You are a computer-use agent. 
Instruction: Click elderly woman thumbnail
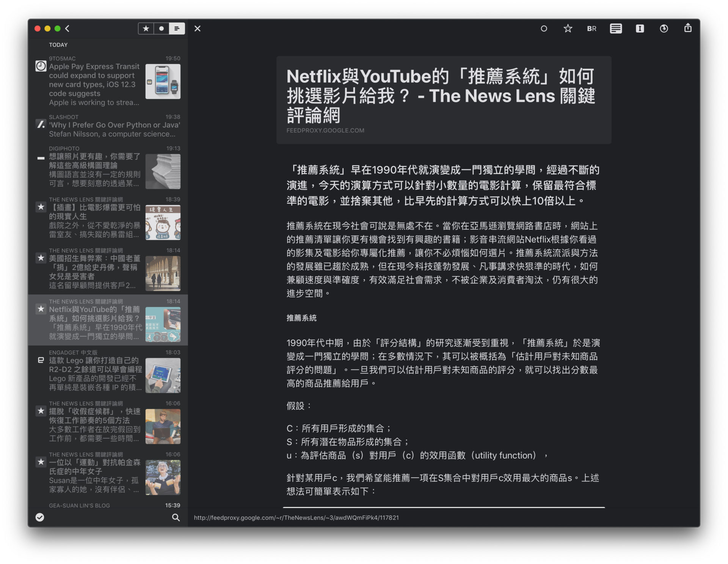pyautogui.click(x=163, y=478)
